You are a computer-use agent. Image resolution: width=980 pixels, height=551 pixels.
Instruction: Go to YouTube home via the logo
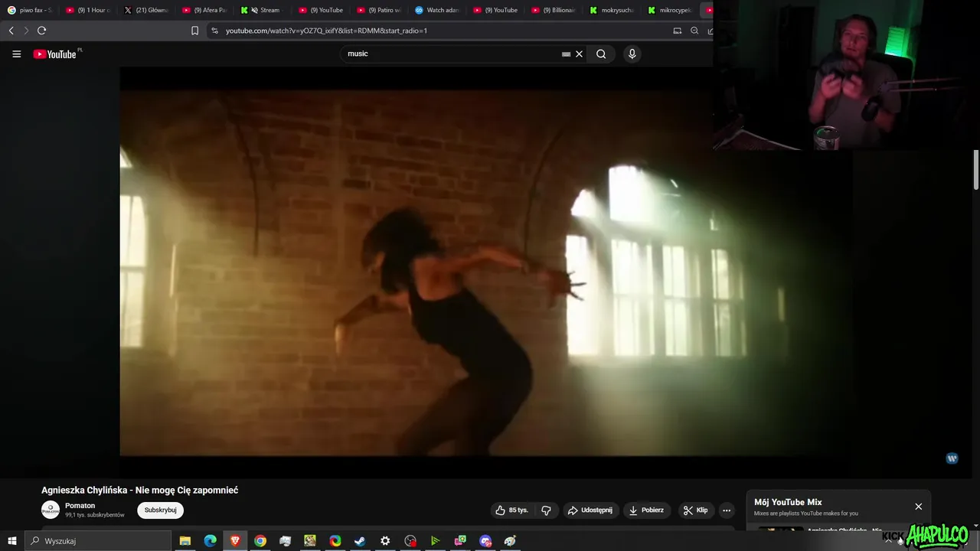[55, 54]
